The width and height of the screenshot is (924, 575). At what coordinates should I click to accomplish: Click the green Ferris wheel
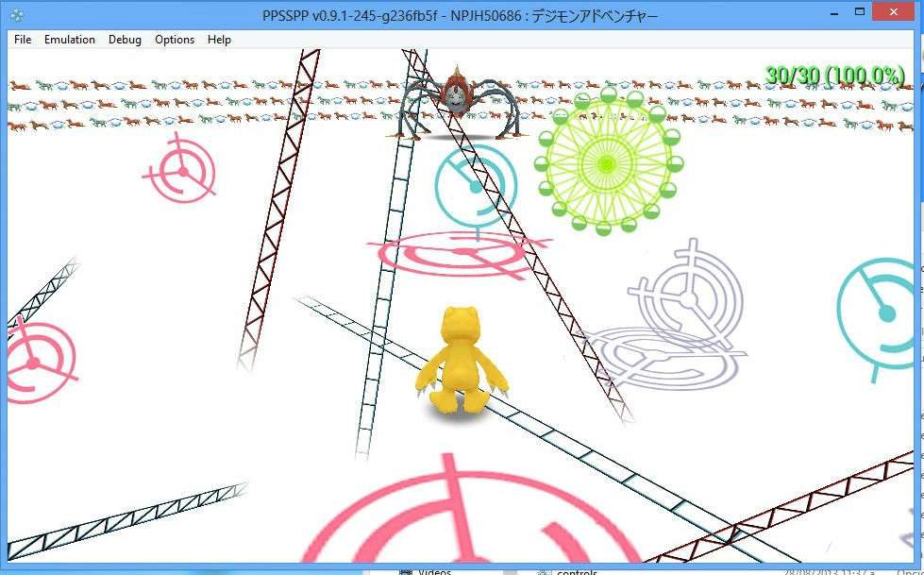pyautogui.click(x=607, y=162)
